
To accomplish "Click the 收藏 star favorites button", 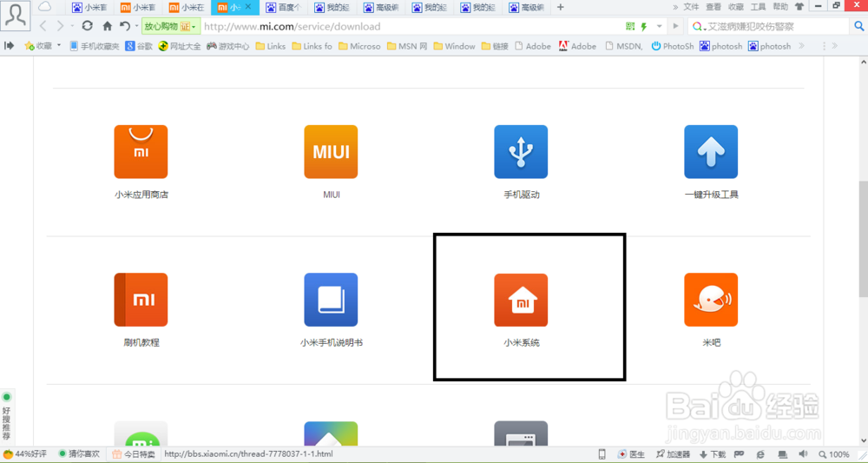I will [38, 46].
